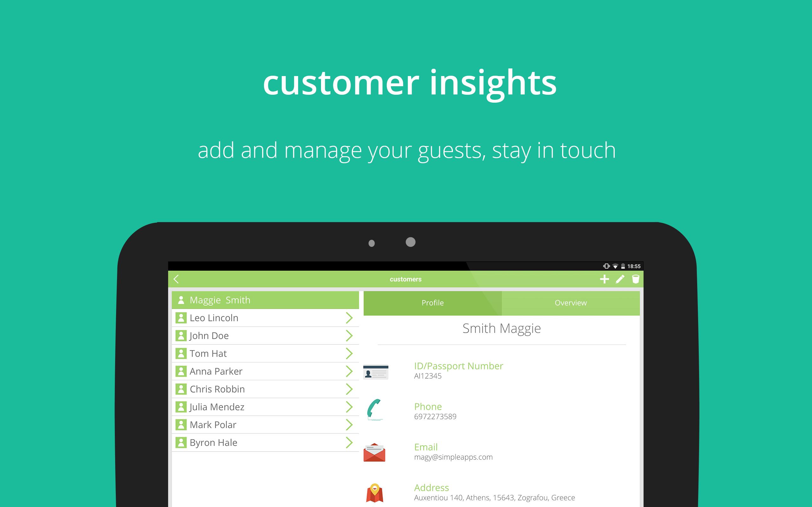Click the back navigation arrow icon
This screenshot has height=507, width=812.
click(178, 279)
